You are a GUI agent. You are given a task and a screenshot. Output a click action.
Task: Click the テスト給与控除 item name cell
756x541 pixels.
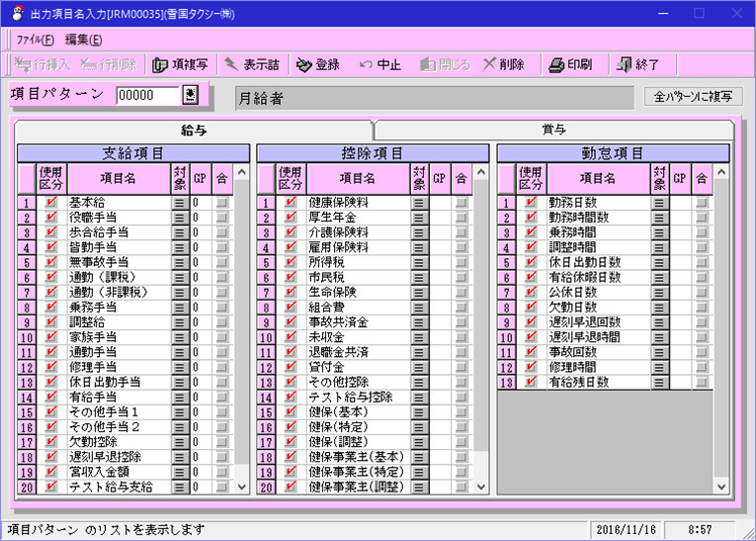click(358, 398)
